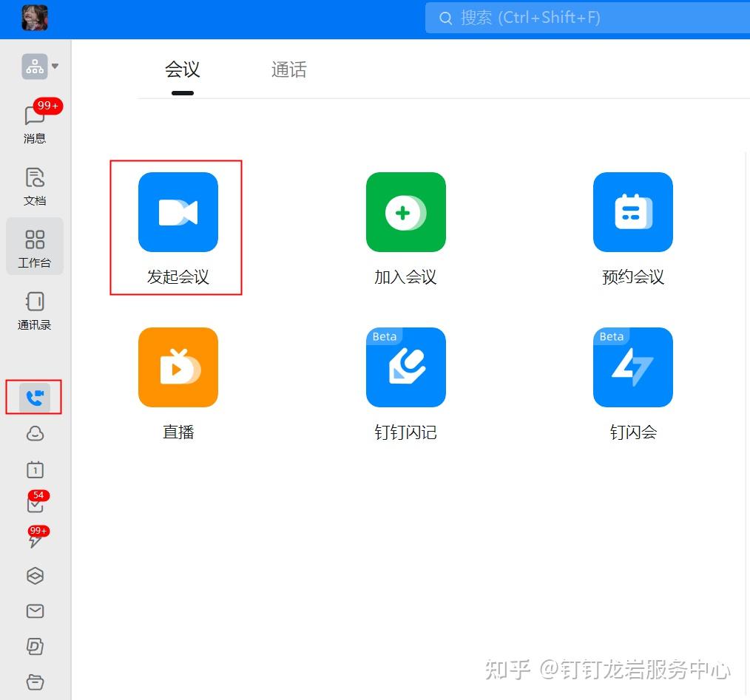Click the 预约会议 text label

point(633,277)
